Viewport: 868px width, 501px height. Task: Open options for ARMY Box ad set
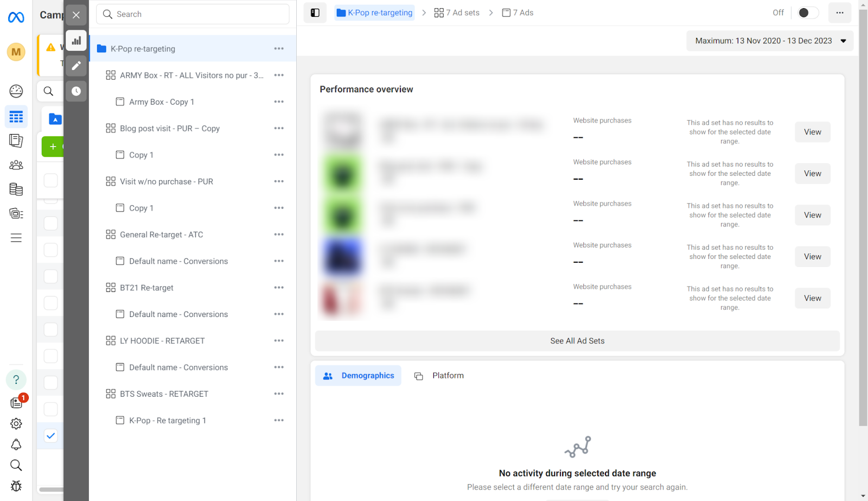[x=279, y=75]
